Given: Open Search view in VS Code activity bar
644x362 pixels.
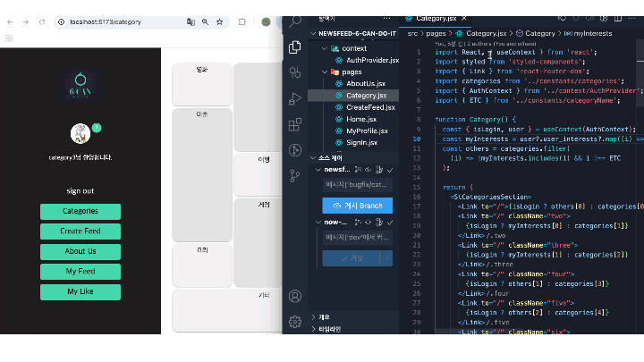Looking at the screenshot, I should (x=295, y=21).
